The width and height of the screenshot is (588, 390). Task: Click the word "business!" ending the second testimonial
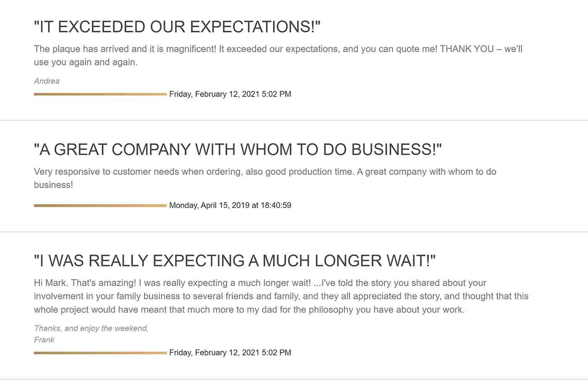(53, 185)
